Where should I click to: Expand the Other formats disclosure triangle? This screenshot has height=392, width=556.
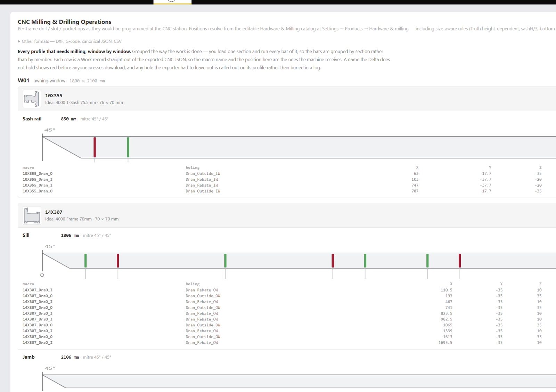[19, 41]
